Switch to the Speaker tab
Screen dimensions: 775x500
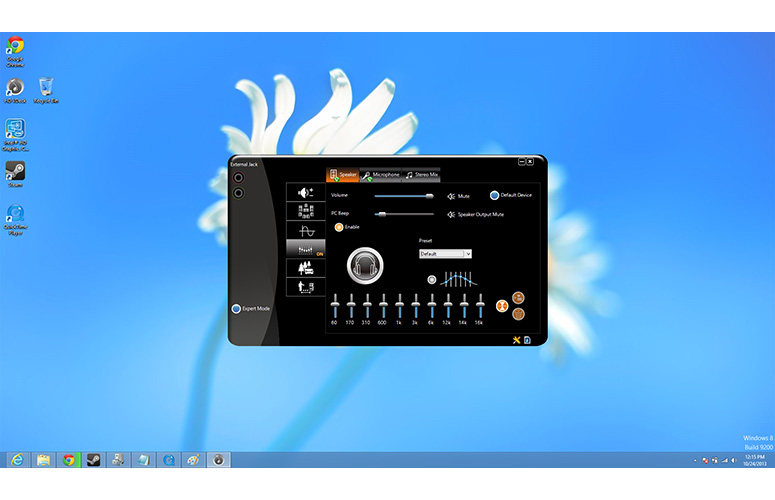click(x=343, y=175)
